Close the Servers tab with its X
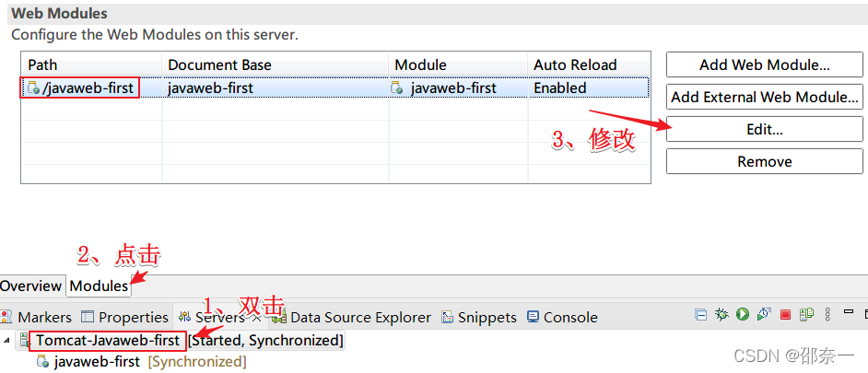 click(257, 318)
